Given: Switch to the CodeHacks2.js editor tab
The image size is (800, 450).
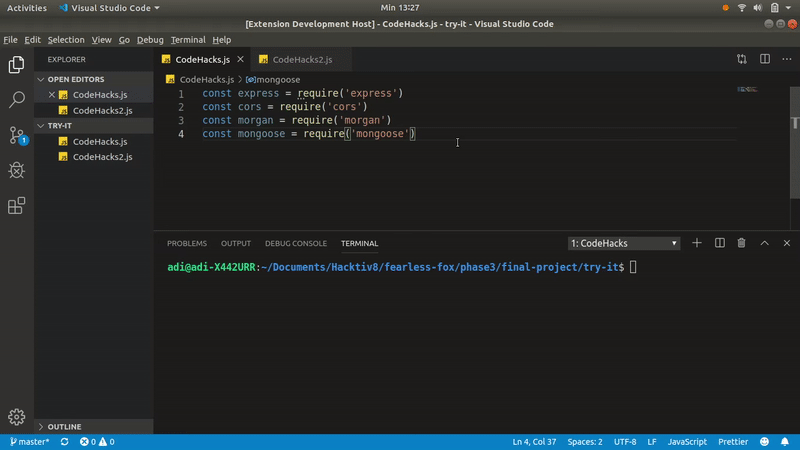Looking at the screenshot, I should [x=302, y=59].
